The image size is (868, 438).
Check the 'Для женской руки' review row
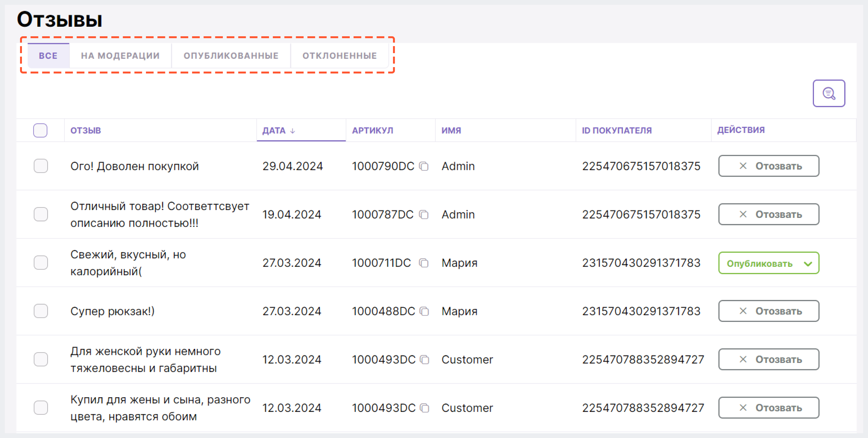41,359
